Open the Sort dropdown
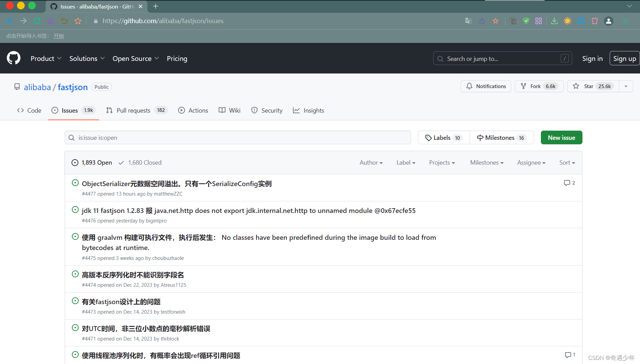Image resolution: width=640 pixels, height=364 pixels. pos(567,163)
